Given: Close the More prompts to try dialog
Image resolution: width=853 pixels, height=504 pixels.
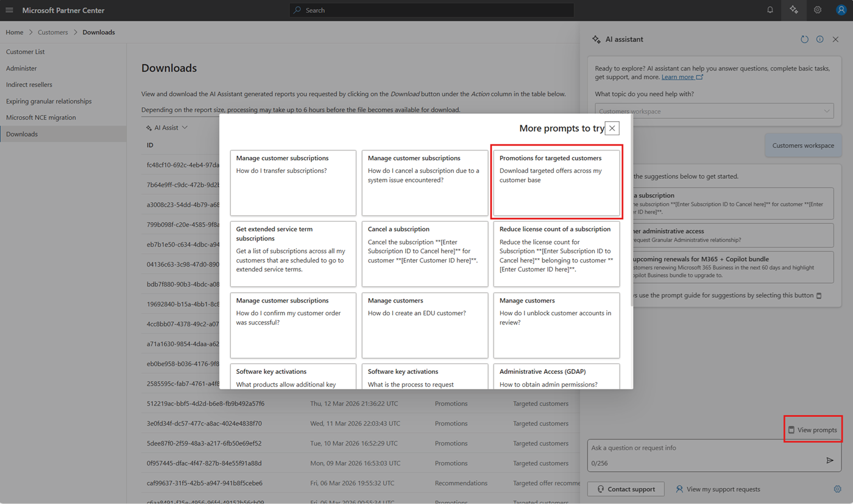Looking at the screenshot, I should pyautogui.click(x=612, y=128).
